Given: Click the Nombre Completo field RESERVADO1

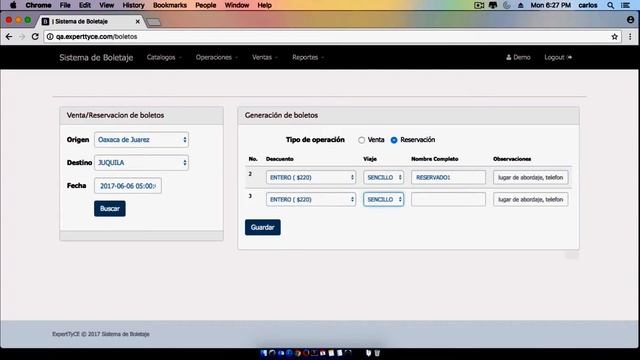Looking at the screenshot, I should 448,178.
